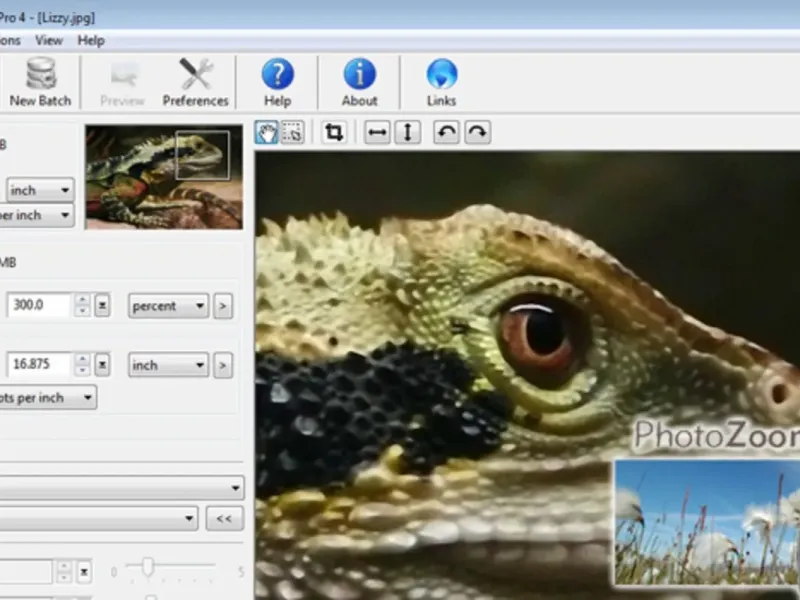This screenshot has width=800, height=600.
Task: Click the Help toolbar icon
Action: tap(277, 82)
